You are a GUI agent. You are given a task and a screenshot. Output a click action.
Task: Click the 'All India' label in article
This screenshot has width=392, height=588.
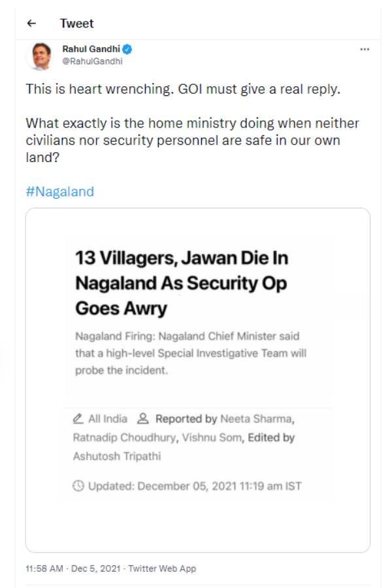point(108,419)
